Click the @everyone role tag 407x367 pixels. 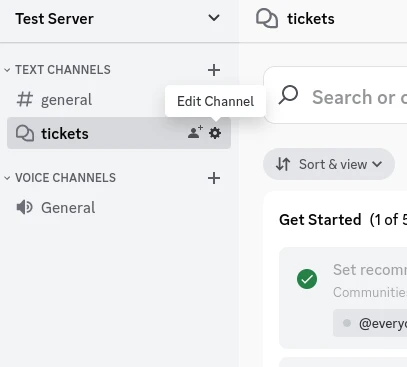coord(370,323)
